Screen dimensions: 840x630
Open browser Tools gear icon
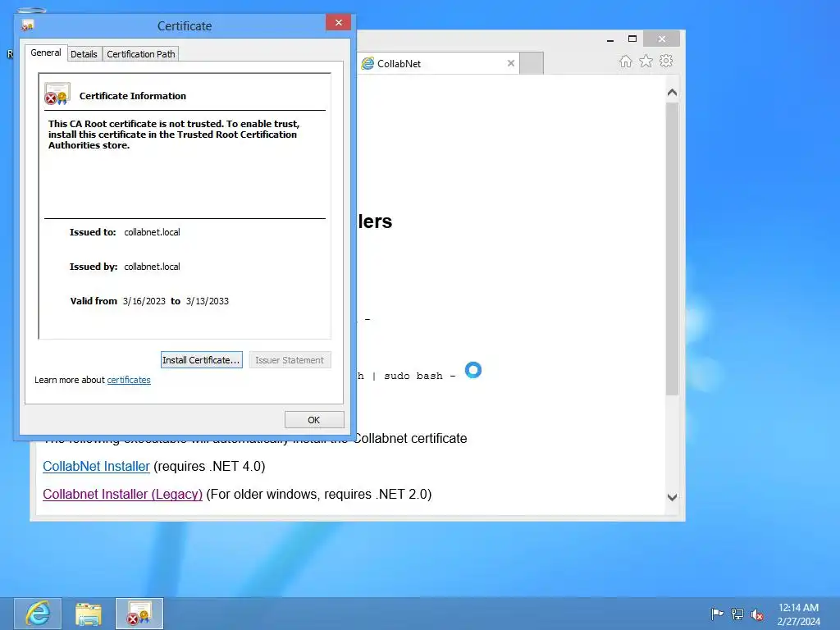(x=666, y=61)
